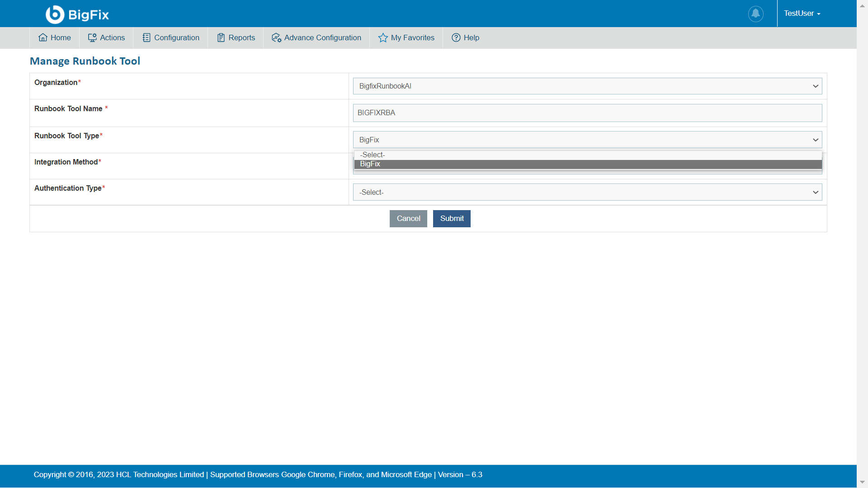Collapse the Runbook Tool Type dropdown

587,140
